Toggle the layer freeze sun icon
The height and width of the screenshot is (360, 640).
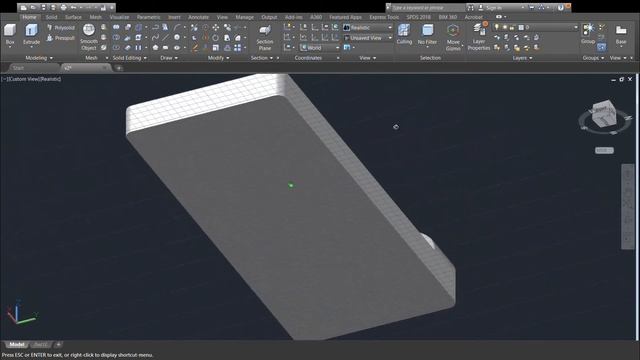point(504,27)
